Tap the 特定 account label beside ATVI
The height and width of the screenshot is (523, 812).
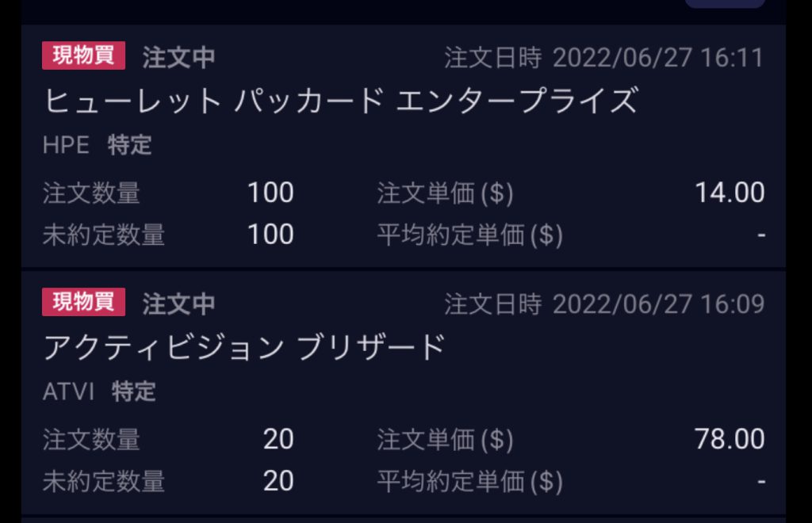click(x=134, y=391)
